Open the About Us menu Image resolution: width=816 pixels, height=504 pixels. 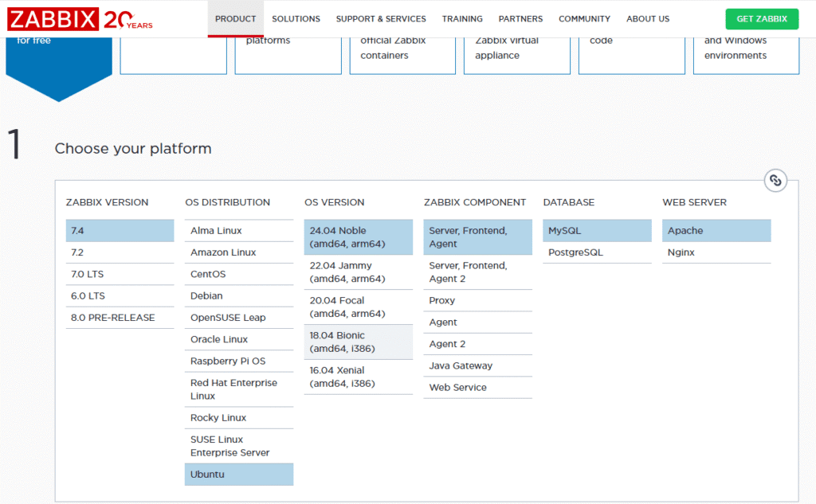(x=648, y=19)
